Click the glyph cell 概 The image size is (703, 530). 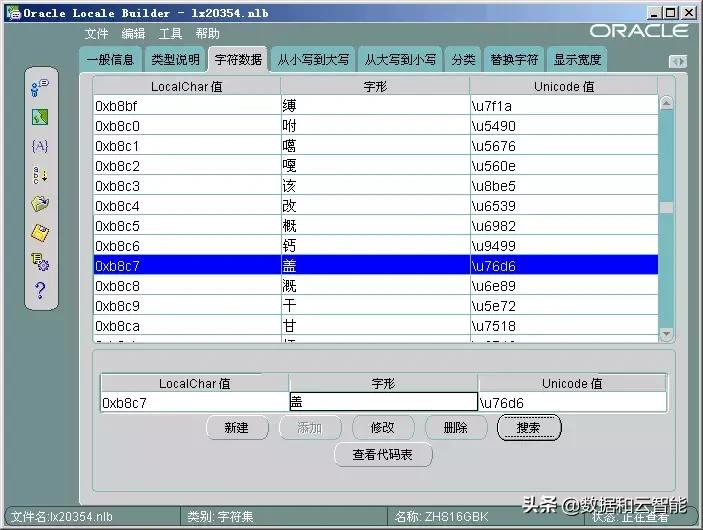375,226
